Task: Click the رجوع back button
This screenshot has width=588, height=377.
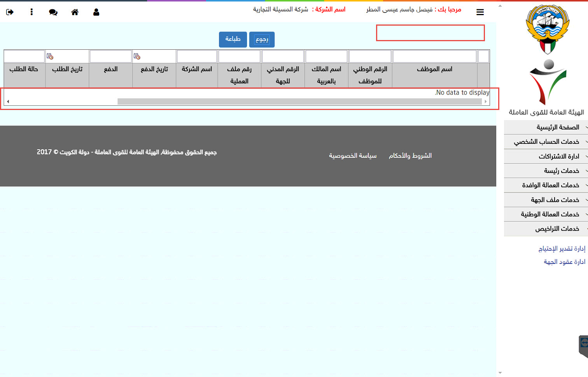Action: [262, 39]
